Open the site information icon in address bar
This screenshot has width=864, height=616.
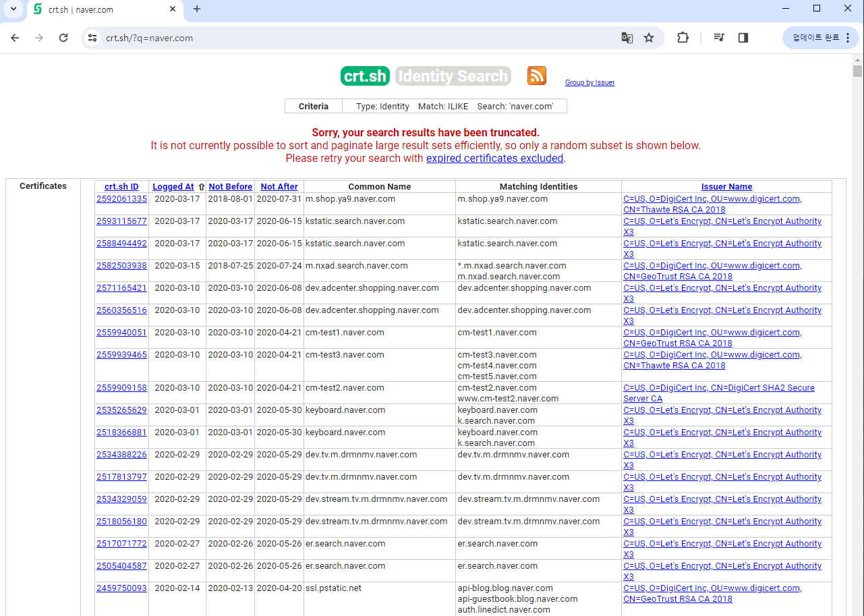click(93, 38)
